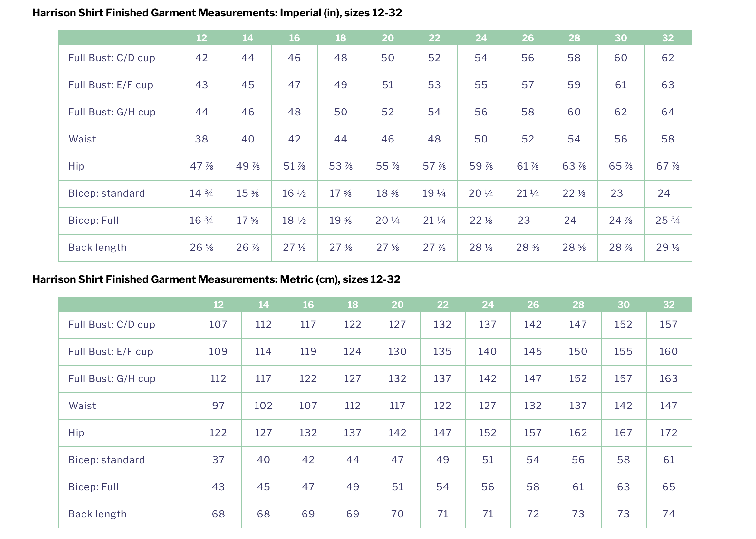Click Imperial C/D cup size 12 value 42
Viewport: 756px width, 539px height.
tap(202, 58)
